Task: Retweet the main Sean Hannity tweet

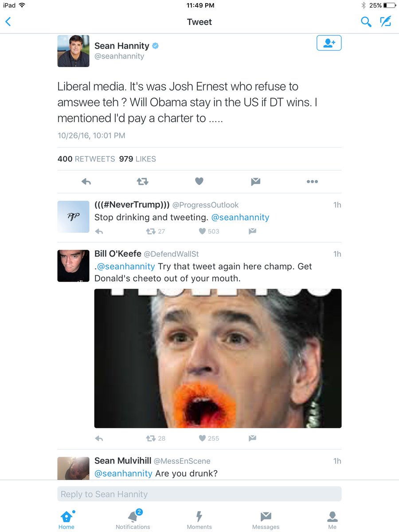Action: (x=142, y=181)
